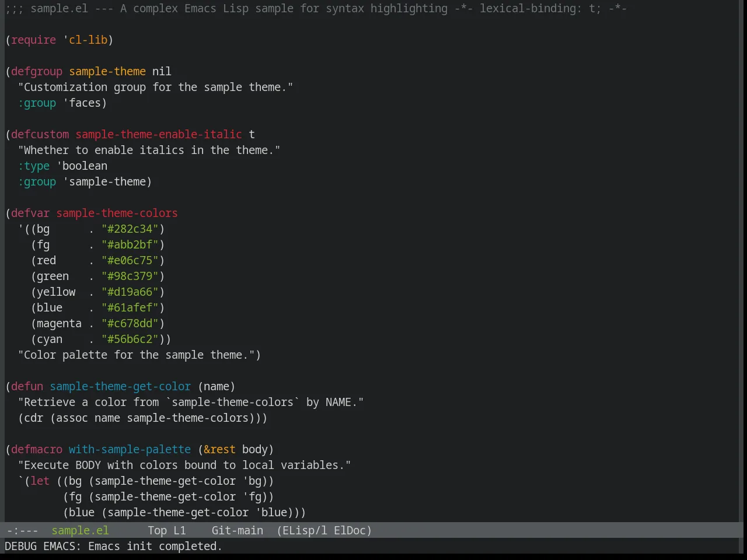Click 'defun' keyword
The image size is (747, 560).
[27, 386]
